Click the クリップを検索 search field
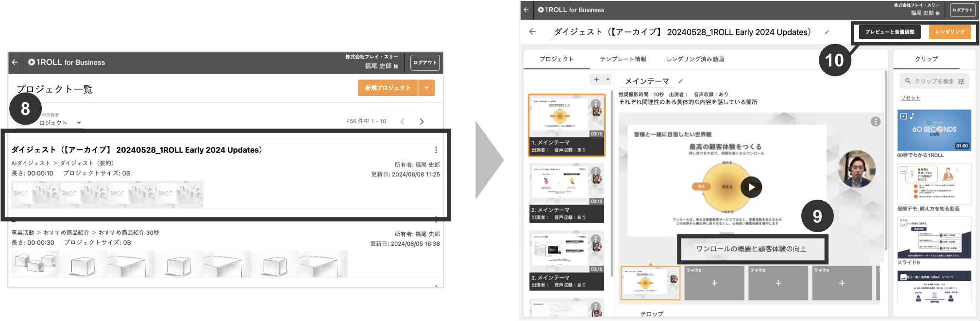This screenshot has width=980, height=321. pos(934,81)
